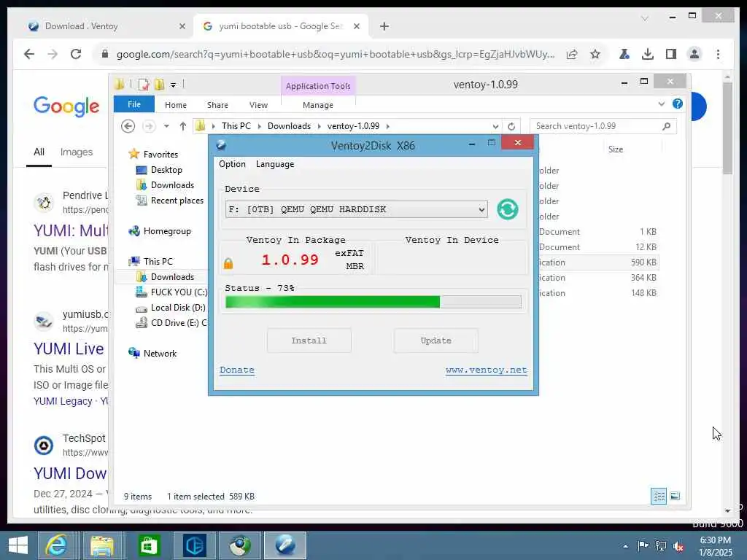
Task: Select the C: drive in navigation pane
Action: pyautogui.click(x=179, y=292)
